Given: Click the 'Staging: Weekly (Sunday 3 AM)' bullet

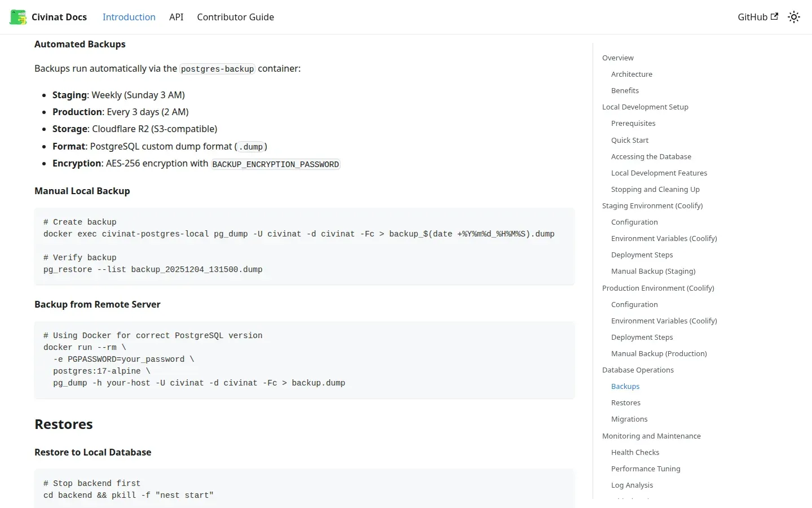Looking at the screenshot, I should (118, 95).
